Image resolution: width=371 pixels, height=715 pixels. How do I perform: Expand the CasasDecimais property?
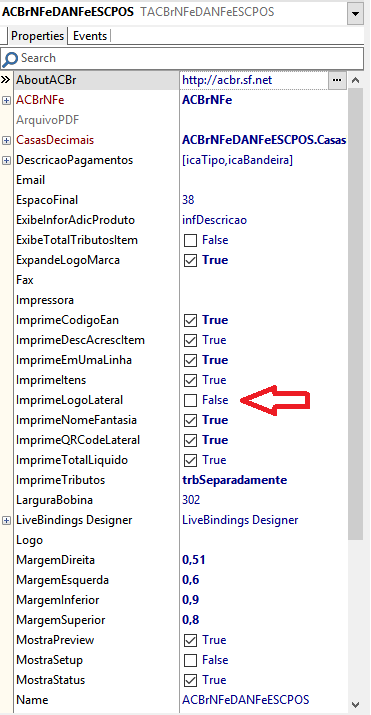(6, 140)
